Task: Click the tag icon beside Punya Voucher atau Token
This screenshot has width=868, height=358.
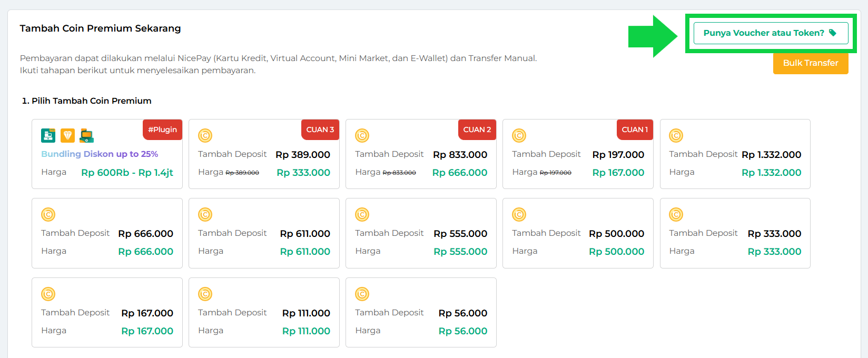Action: [833, 33]
